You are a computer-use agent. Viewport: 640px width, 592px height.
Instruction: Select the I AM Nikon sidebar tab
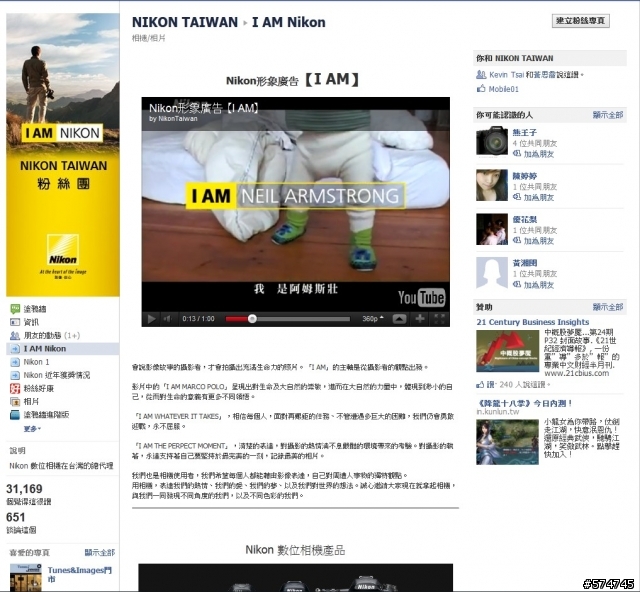coord(63,349)
